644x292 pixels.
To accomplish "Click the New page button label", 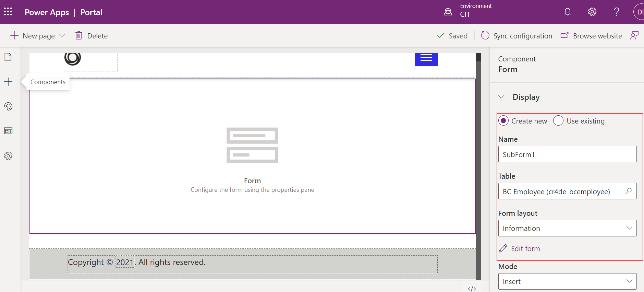I will (x=39, y=36).
